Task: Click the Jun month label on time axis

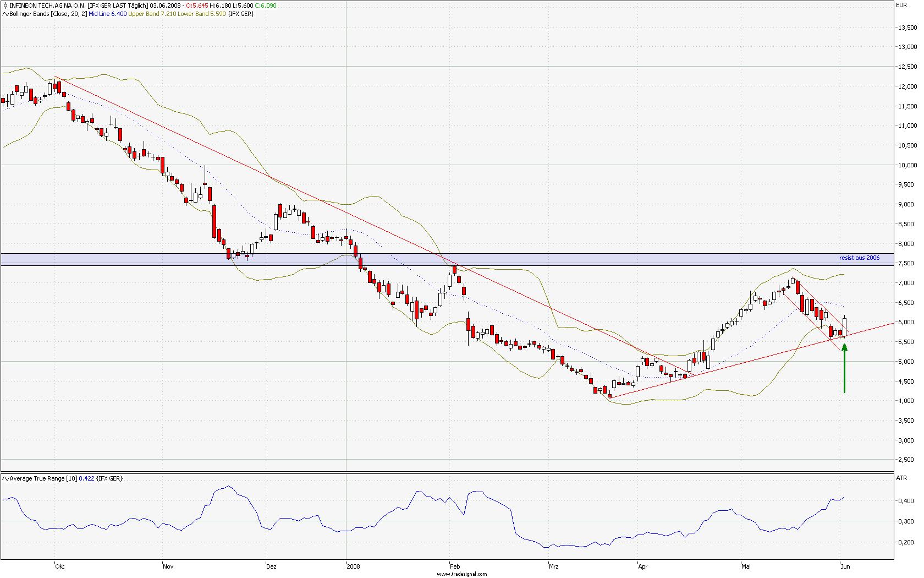Action: click(845, 566)
